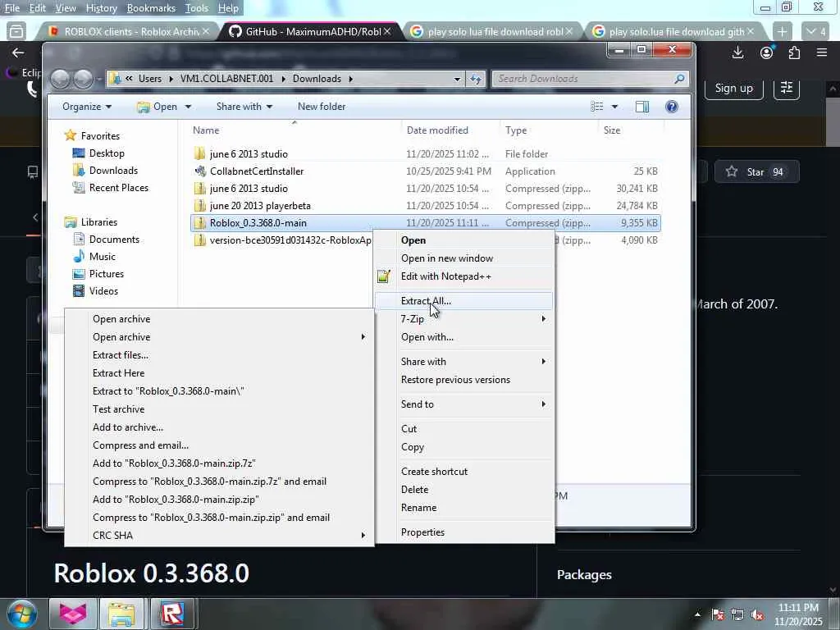Screen dimensions: 840x630
Task: Expand the Share with context submenu
Action: tap(544, 362)
